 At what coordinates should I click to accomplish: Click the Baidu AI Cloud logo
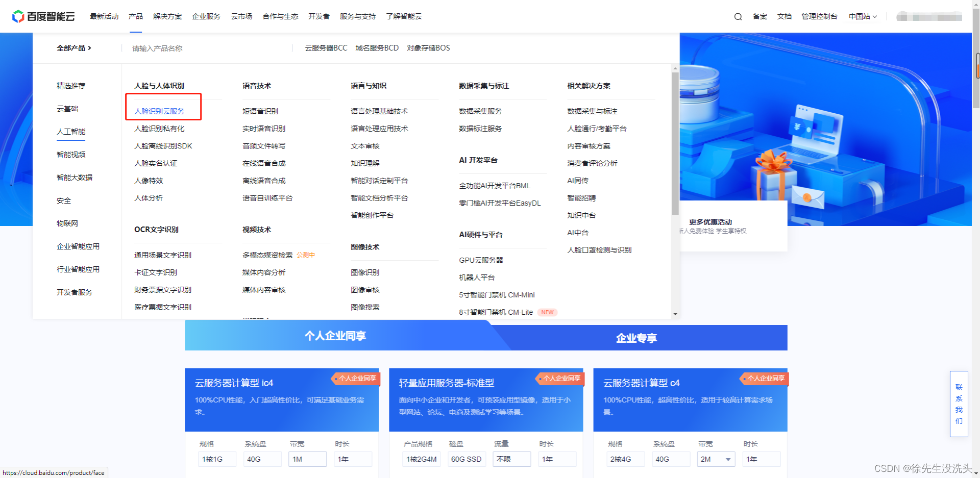click(43, 16)
